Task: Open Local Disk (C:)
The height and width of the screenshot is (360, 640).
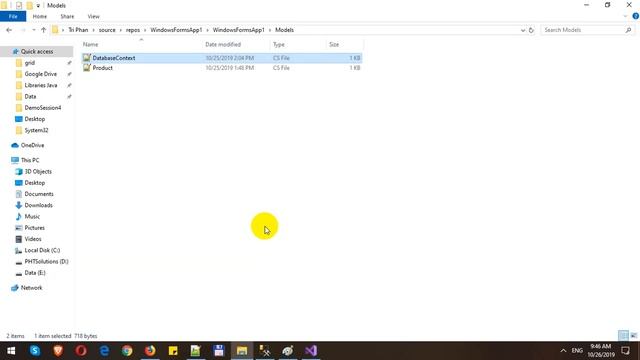Action: coord(42,250)
